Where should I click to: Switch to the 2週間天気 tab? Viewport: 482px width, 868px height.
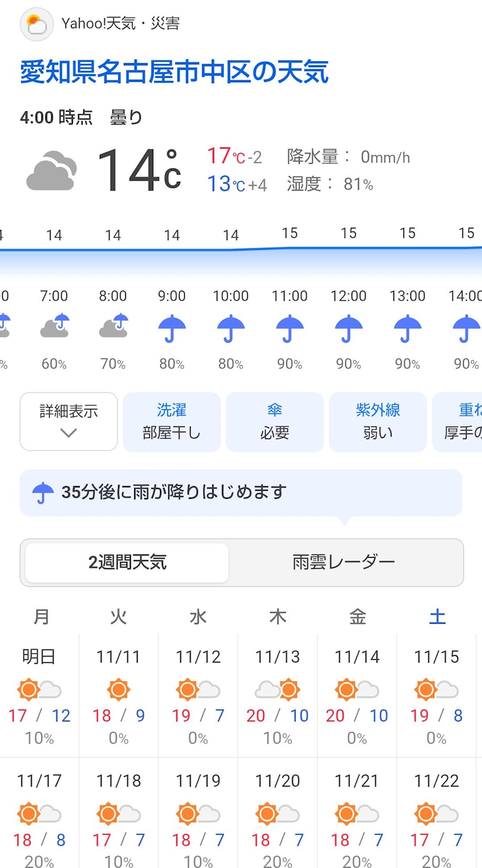coord(127,562)
